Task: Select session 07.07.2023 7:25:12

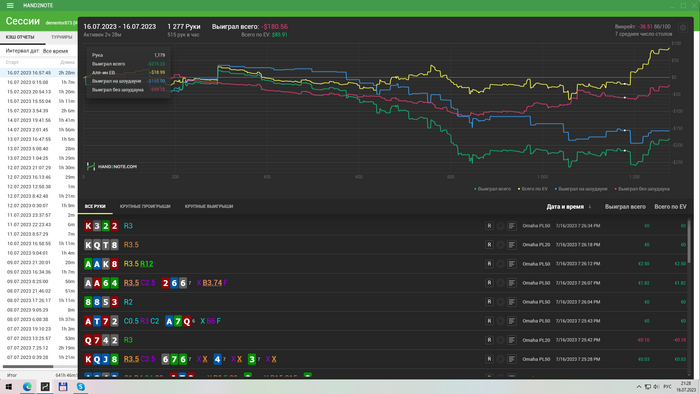Action: point(39,348)
